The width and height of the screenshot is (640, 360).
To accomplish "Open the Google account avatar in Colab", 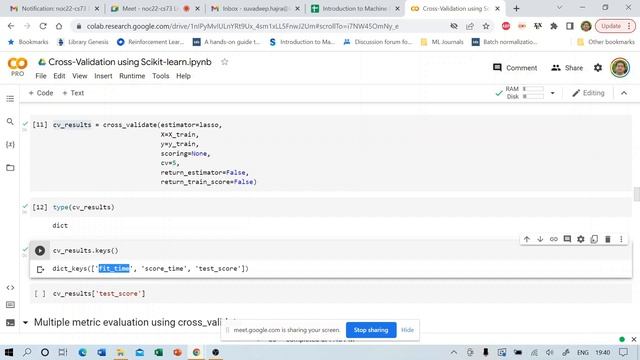I will [620, 68].
